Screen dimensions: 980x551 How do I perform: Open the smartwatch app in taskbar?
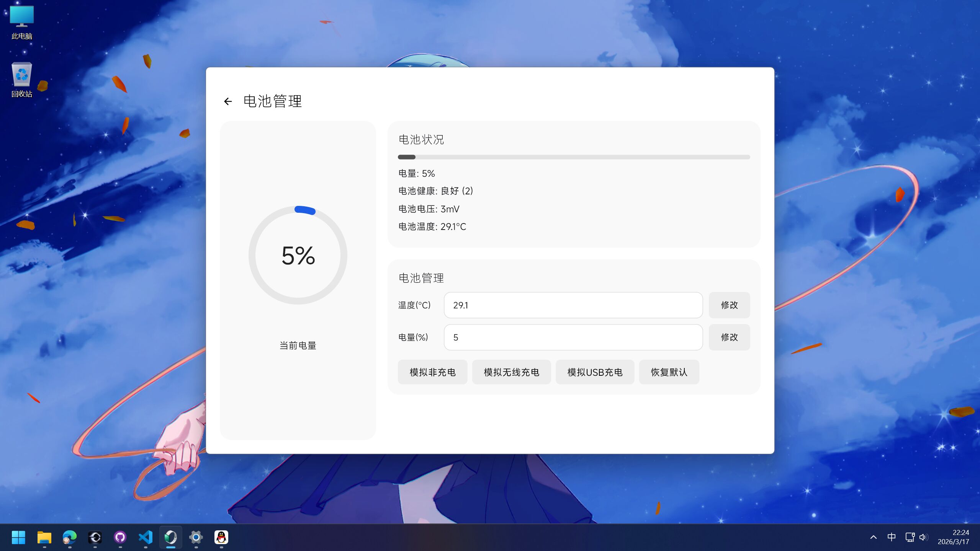point(170,537)
